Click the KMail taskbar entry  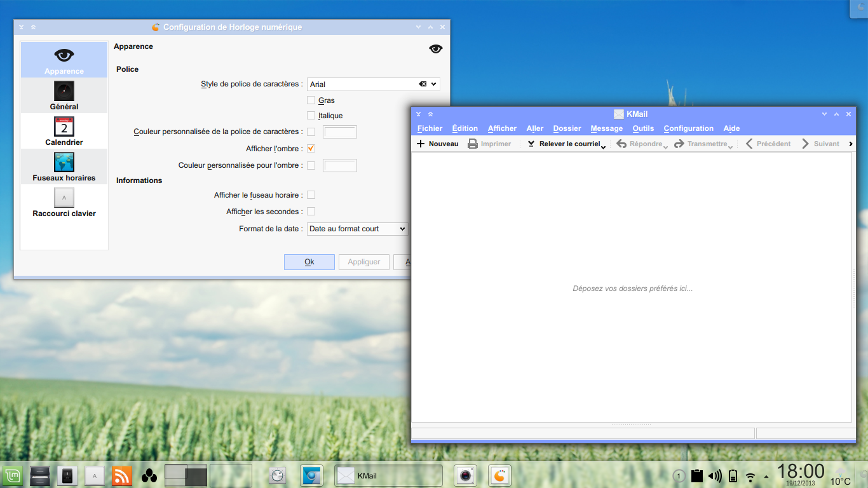388,475
